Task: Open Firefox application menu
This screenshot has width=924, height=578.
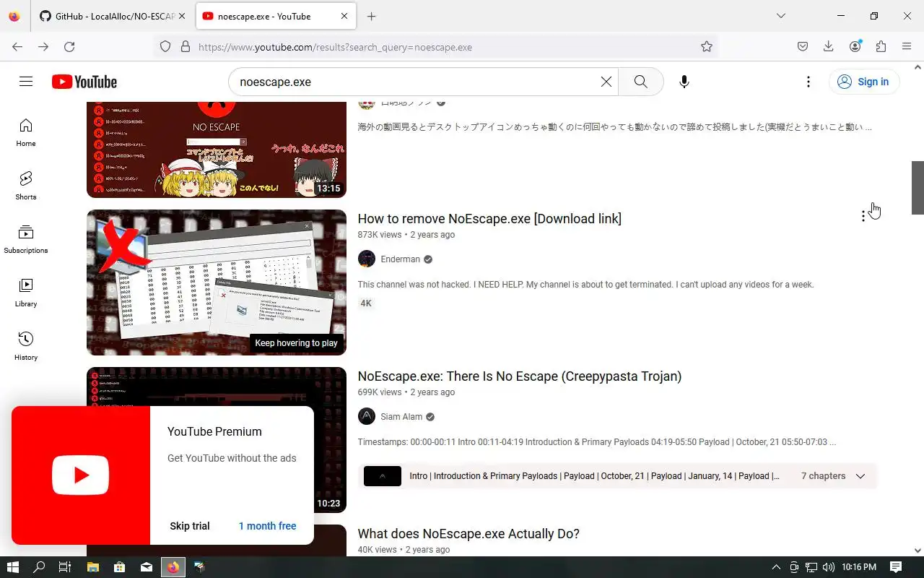Action: pyautogui.click(x=907, y=46)
